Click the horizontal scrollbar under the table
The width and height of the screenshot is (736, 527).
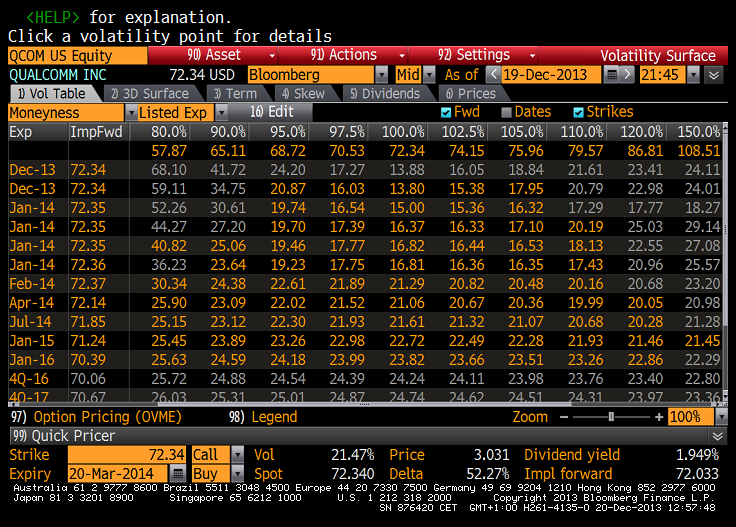366,404
